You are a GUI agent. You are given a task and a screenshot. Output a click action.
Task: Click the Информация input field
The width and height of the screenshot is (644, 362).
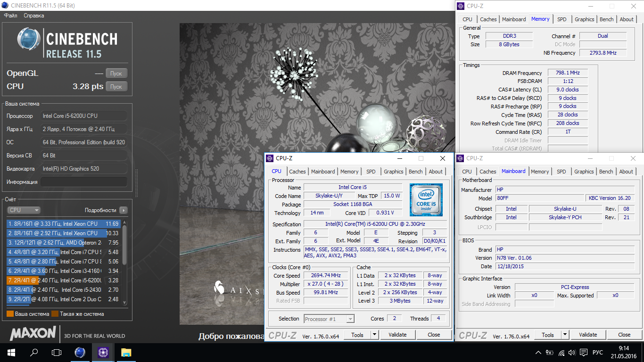[84, 182]
